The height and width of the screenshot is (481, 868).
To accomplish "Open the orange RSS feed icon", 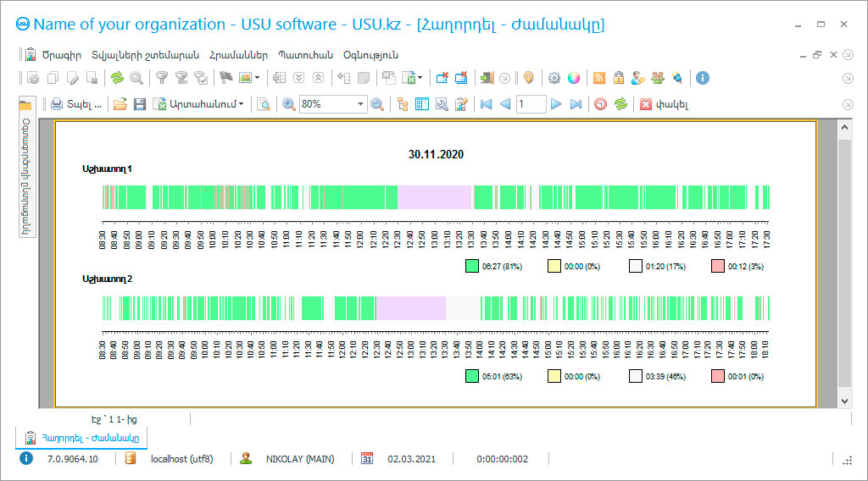I will click(x=599, y=78).
